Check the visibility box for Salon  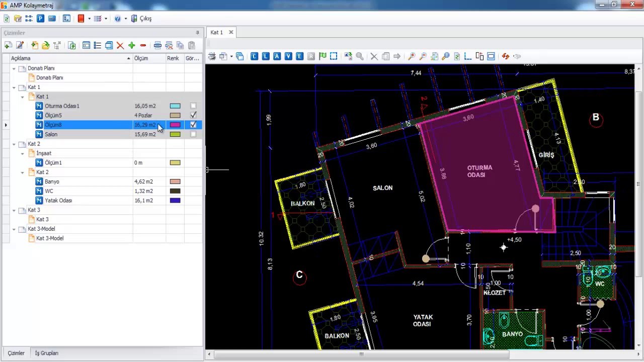pos(193,134)
